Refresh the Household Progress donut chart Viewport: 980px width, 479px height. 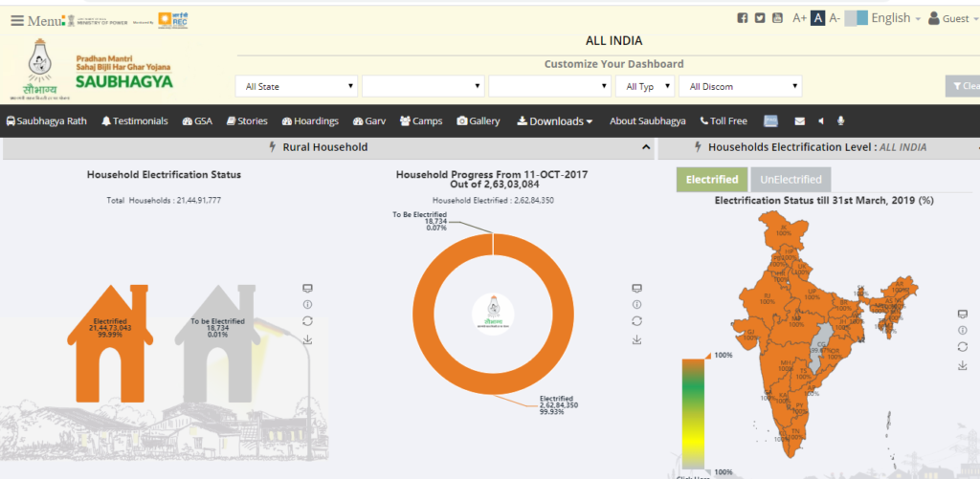[636, 321]
